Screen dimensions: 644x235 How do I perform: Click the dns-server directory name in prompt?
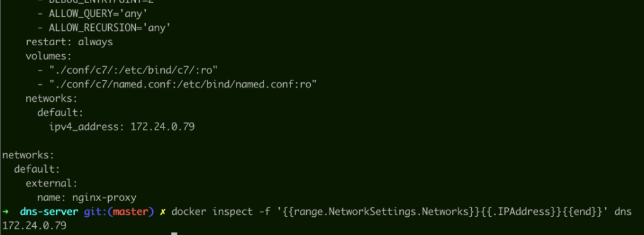[49, 212]
